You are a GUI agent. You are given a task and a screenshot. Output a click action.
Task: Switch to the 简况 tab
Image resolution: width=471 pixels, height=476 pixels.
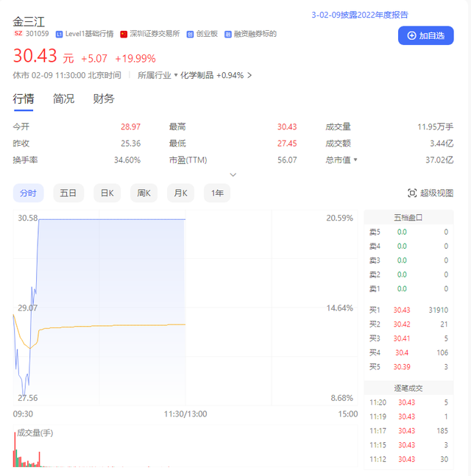(x=63, y=99)
